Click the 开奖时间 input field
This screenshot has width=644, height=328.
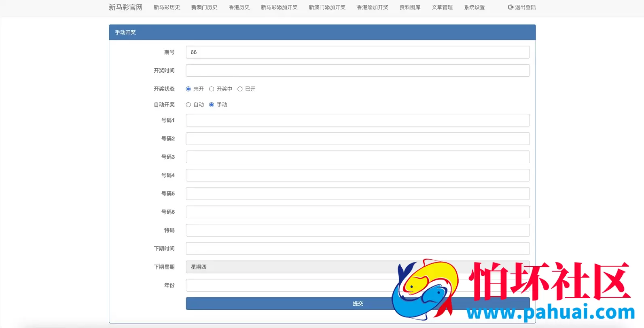(x=358, y=71)
